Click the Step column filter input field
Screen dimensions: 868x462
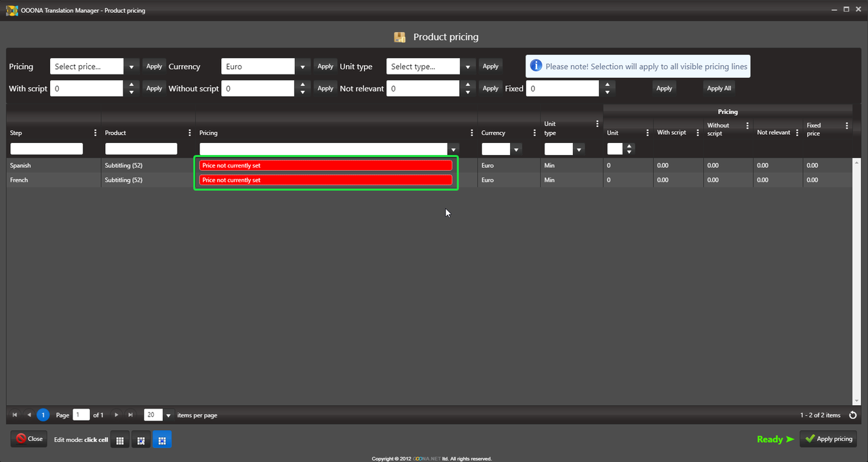[x=47, y=149]
